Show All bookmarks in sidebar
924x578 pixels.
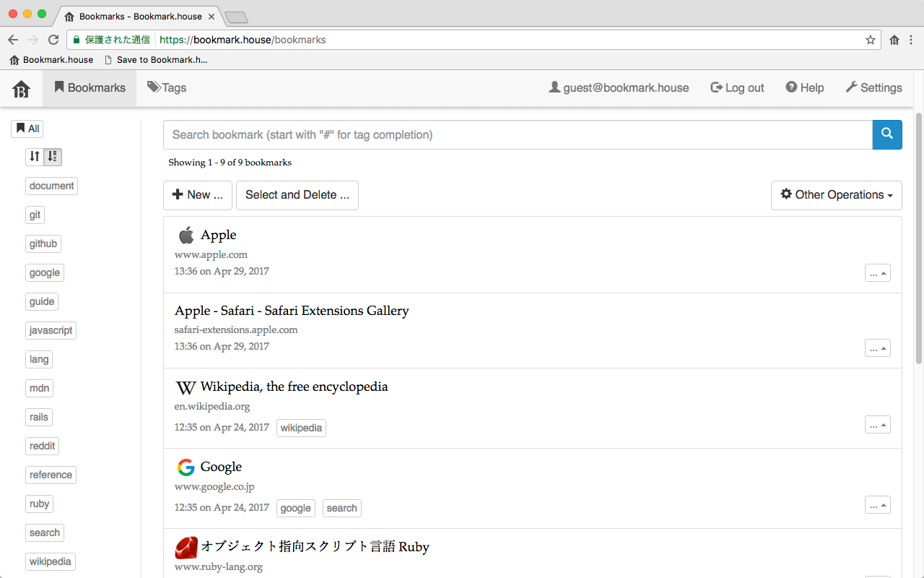tap(27, 129)
